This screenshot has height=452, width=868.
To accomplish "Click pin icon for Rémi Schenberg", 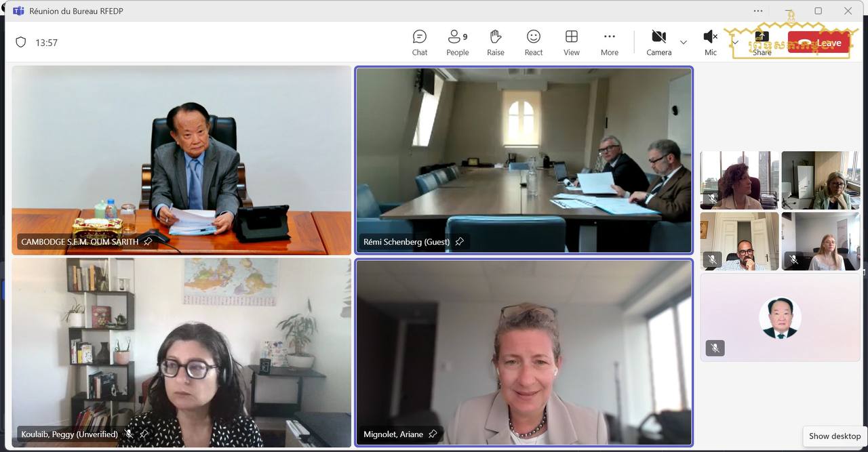I will (459, 241).
